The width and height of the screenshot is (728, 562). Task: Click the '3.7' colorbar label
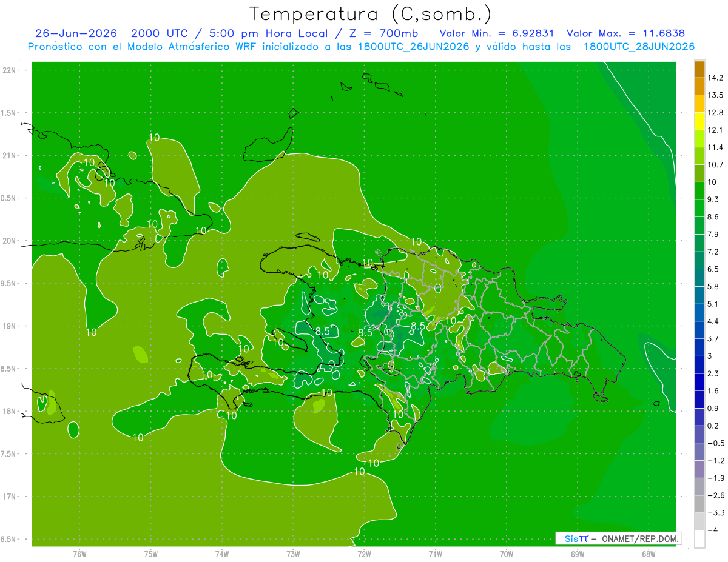[x=713, y=338]
